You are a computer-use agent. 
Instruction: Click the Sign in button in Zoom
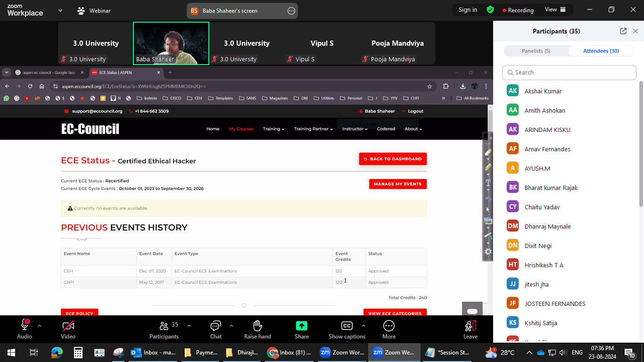click(x=468, y=9)
